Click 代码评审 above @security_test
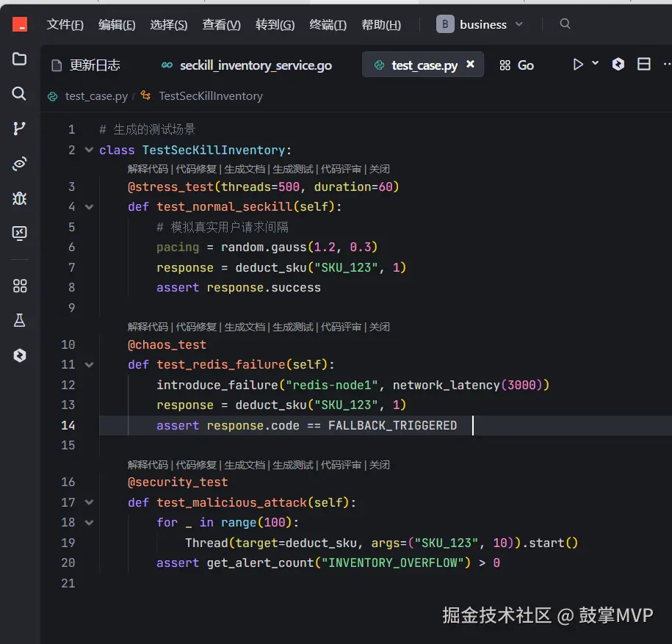 342,465
